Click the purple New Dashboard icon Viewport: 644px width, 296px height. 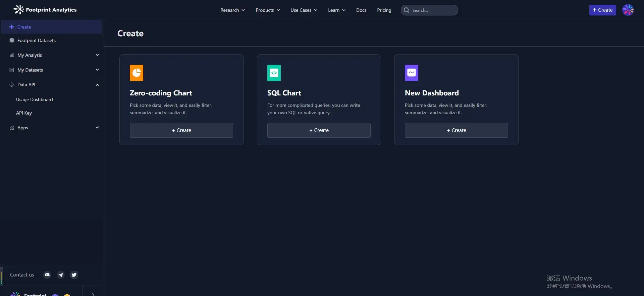(x=412, y=73)
